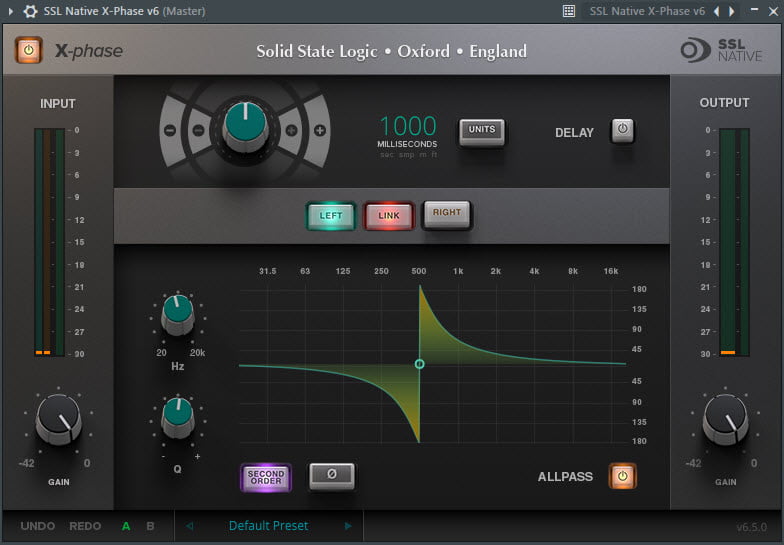Click the coarse delay increase outer plus
The image size is (784, 545).
(320, 131)
